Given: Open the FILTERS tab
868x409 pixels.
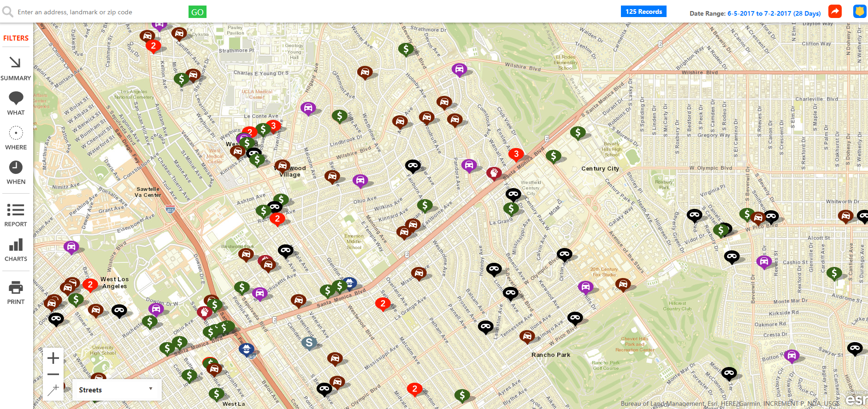Looking at the screenshot, I should 16,38.
